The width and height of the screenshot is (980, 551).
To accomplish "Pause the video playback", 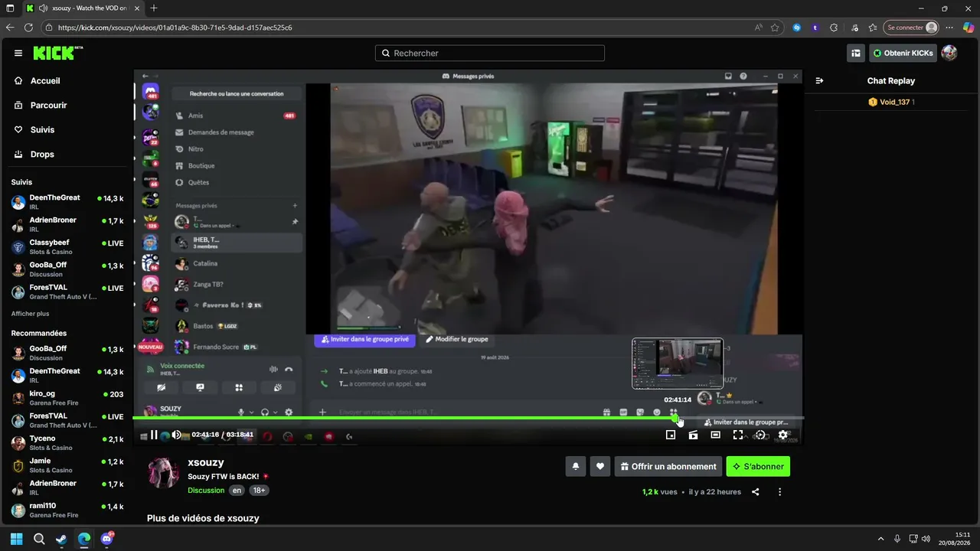I will 154,435.
